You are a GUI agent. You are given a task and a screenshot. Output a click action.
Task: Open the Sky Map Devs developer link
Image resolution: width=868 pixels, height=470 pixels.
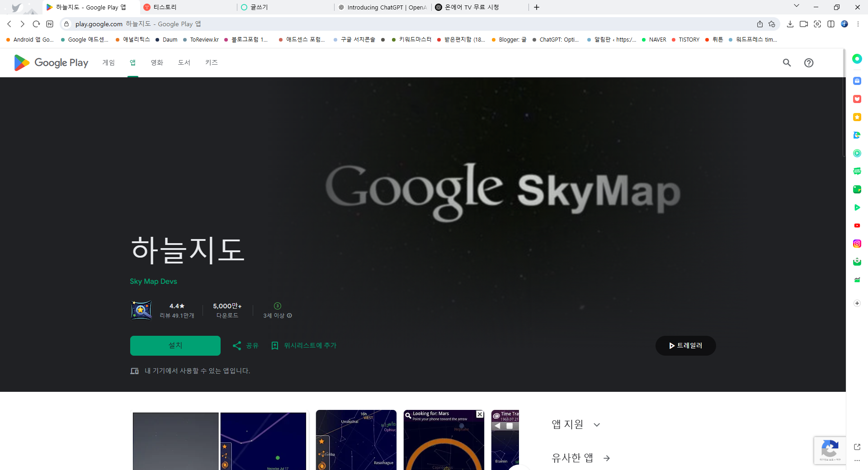pos(153,282)
